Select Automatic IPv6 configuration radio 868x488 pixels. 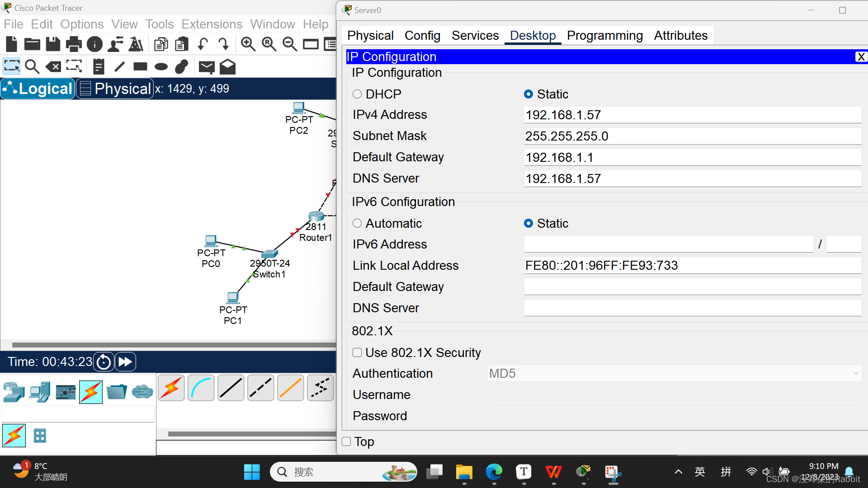[x=357, y=223]
